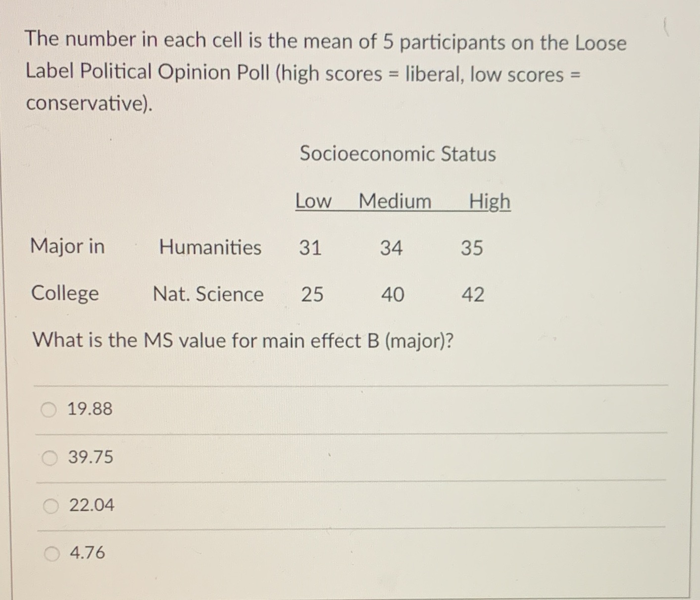Click the 19.88 answer label text
The width and height of the screenshot is (700, 600).
click(90, 410)
